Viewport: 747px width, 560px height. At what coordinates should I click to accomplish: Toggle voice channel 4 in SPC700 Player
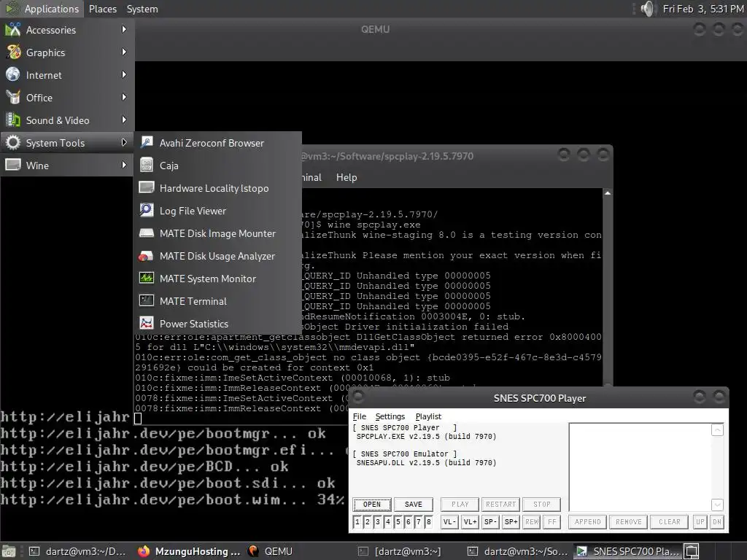pos(388,522)
